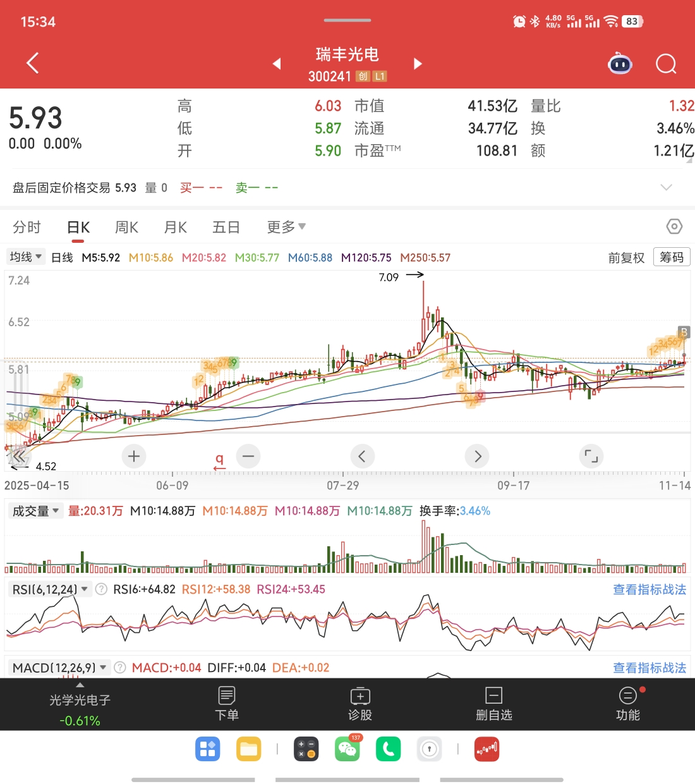Tap the M250:5.57 moving average label
The width and height of the screenshot is (695, 784).
click(x=425, y=257)
